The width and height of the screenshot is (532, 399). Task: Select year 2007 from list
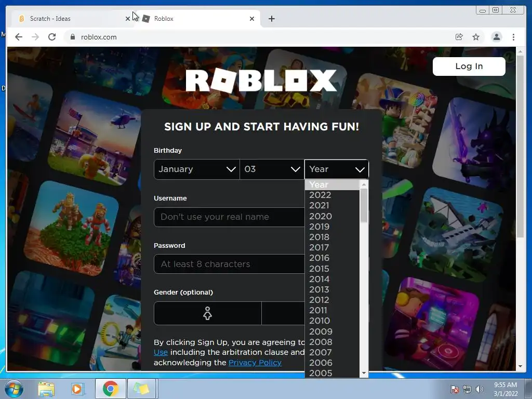click(x=332, y=353)
